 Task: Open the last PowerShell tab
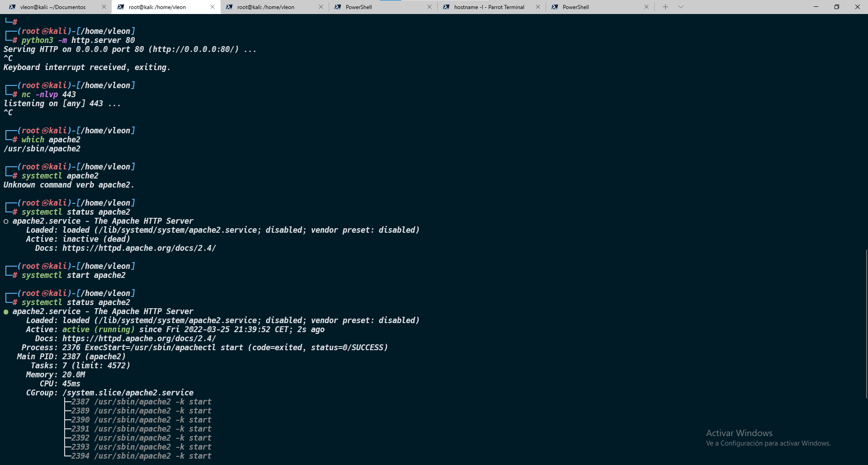pyautogui.click(x=576, y=7)
